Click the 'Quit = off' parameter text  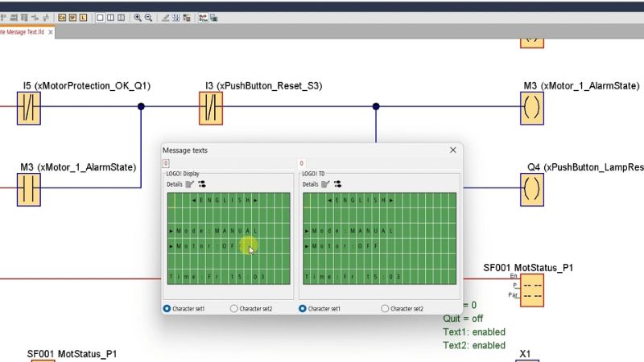point(463,319)
